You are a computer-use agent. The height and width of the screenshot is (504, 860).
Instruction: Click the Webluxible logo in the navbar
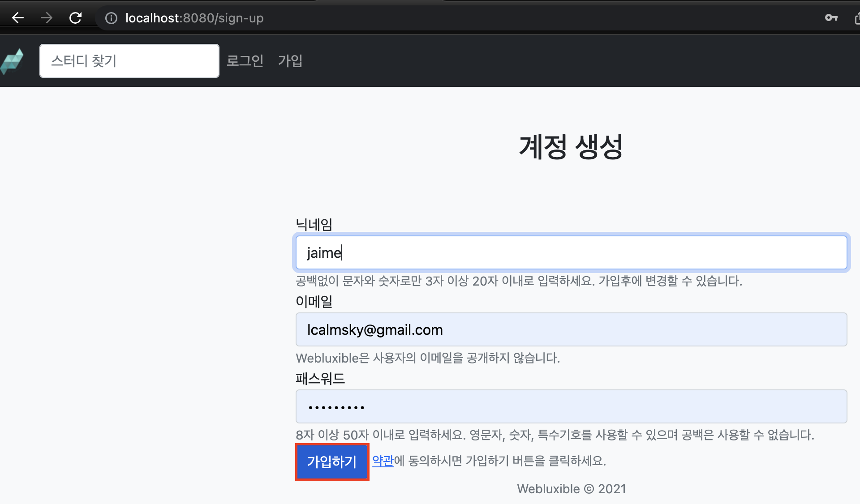pyautogui.click(x=12, y=61)
